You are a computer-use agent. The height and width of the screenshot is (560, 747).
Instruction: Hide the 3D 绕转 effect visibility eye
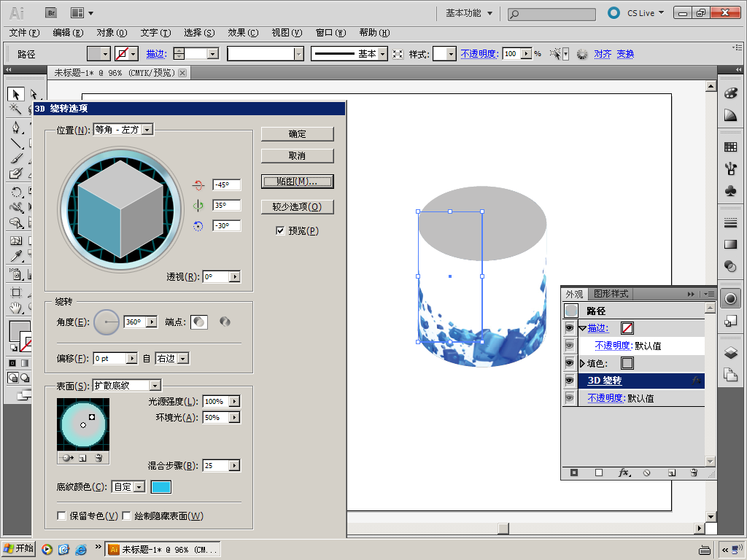(569, 381)
